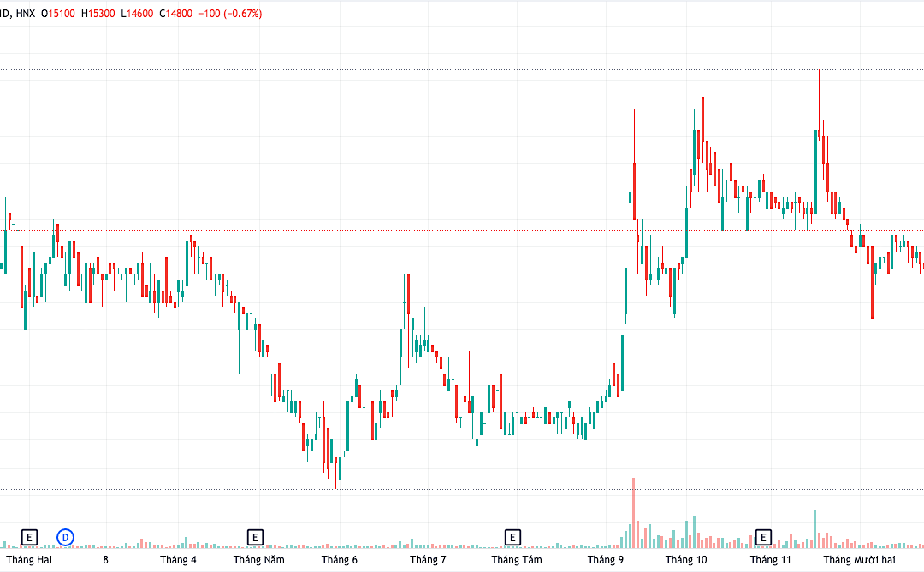The width and height of the screenshot is (924, 572).
Task: Click the earnings E marker above Tháng Hai
Action: point(29,537)
